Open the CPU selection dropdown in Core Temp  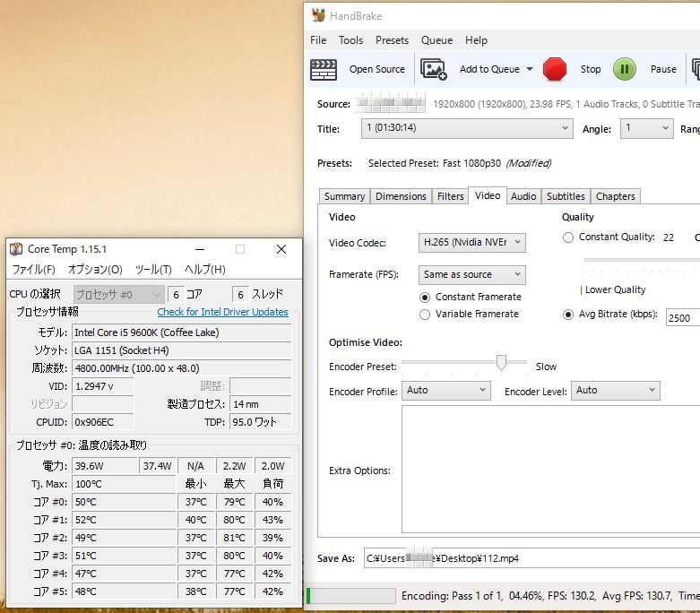pyautogui.click(x=118, y=295)
